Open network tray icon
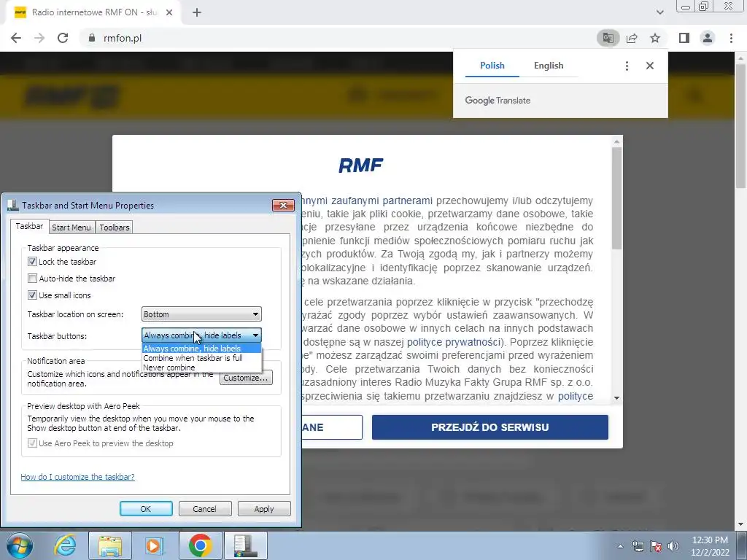 click(638, 546)
